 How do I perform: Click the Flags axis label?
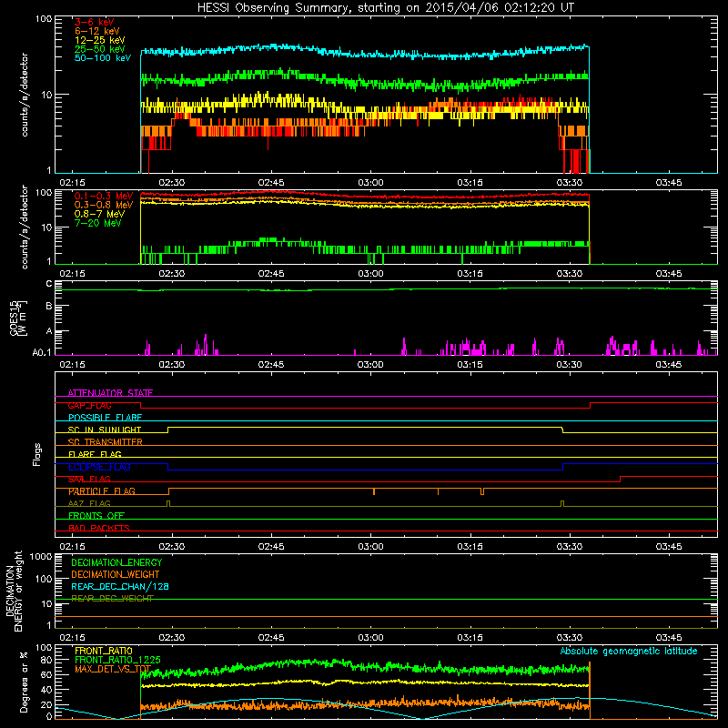tap(37, 454)
